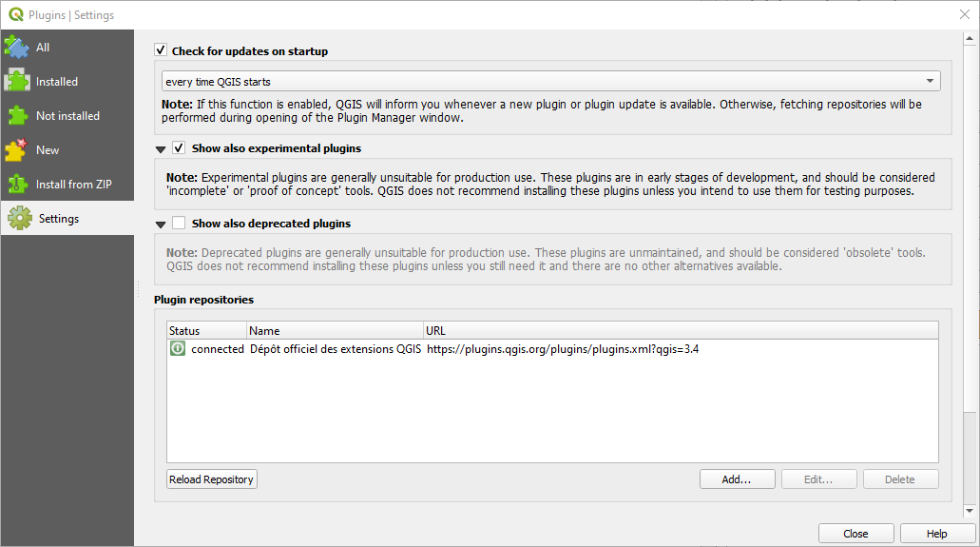Select the Dépôt officiel des extensions QGIS row
This screenshot has width=980, height=547.
coord(552,348)
